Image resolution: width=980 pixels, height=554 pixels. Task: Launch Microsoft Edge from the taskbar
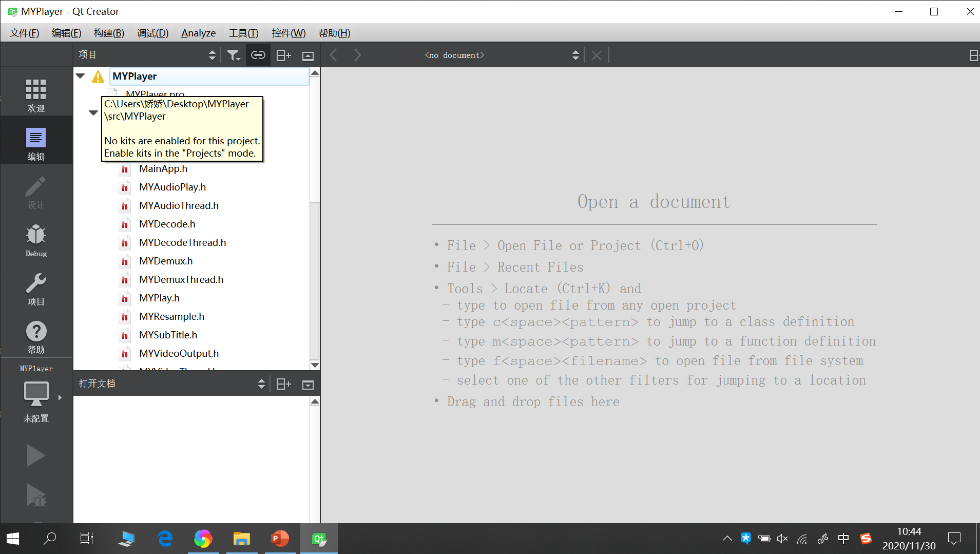pyautogui.click(x=165, y=539)
